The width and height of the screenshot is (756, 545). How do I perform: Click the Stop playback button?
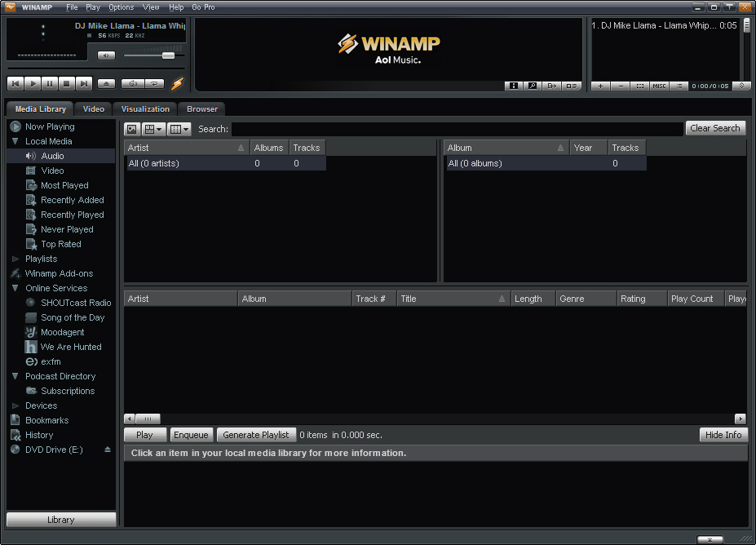[67, 83]
